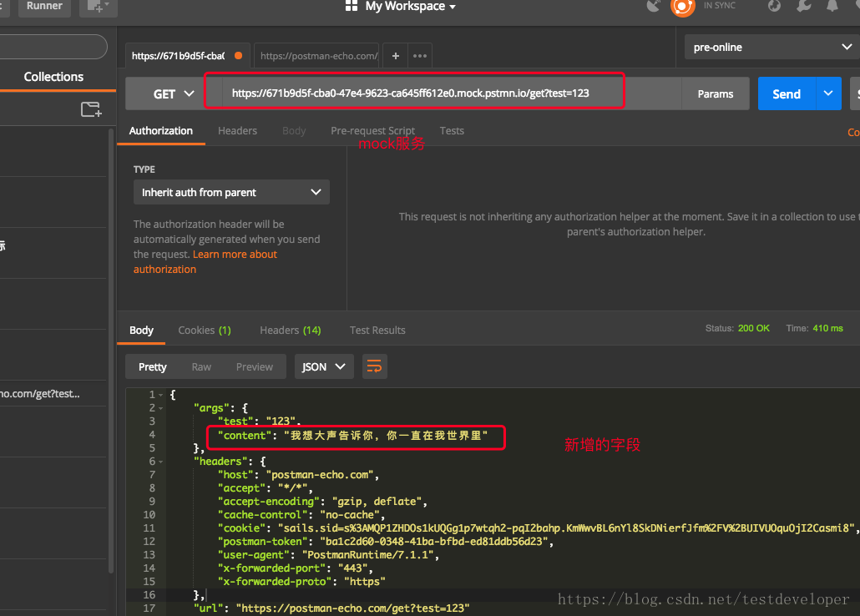860x616 pixels.
Task: Open the GET method dropdown
Action: 174,94
